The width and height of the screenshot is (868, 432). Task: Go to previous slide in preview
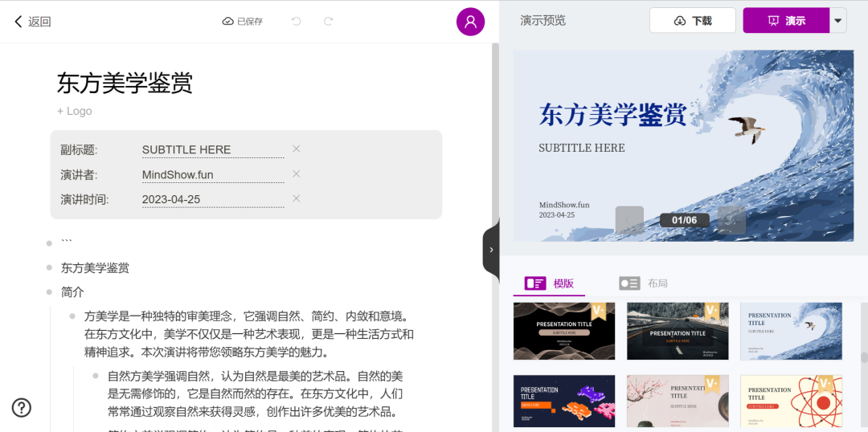(629, 220)
